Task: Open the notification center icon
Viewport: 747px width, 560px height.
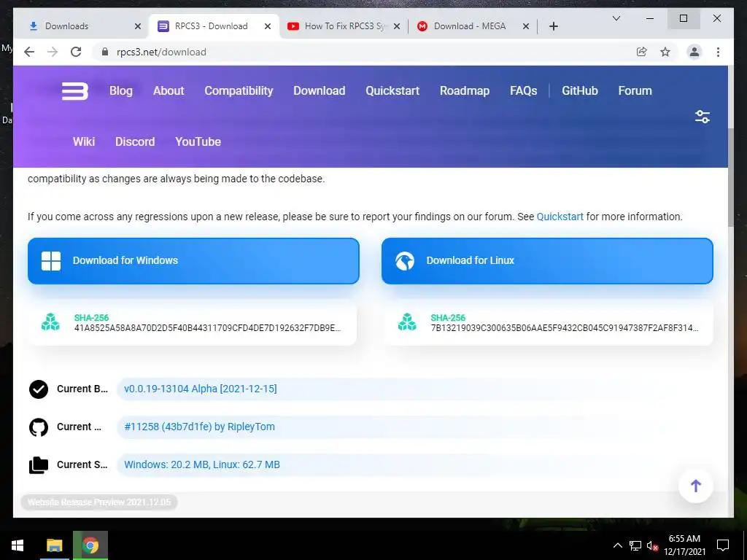Action: [723, 545]
